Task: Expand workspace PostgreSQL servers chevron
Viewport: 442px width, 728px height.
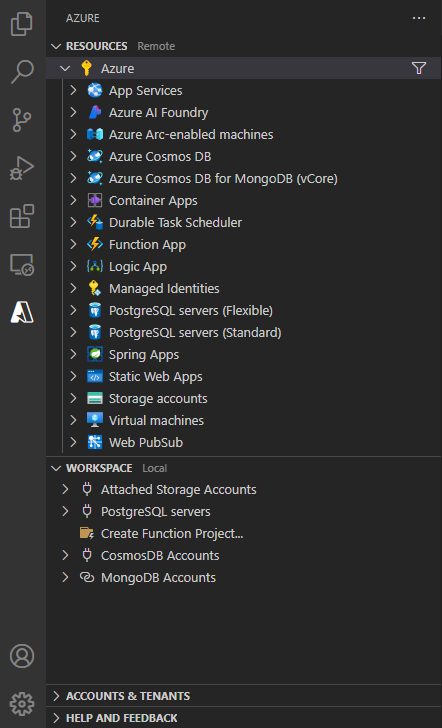Action: [65, 512]
